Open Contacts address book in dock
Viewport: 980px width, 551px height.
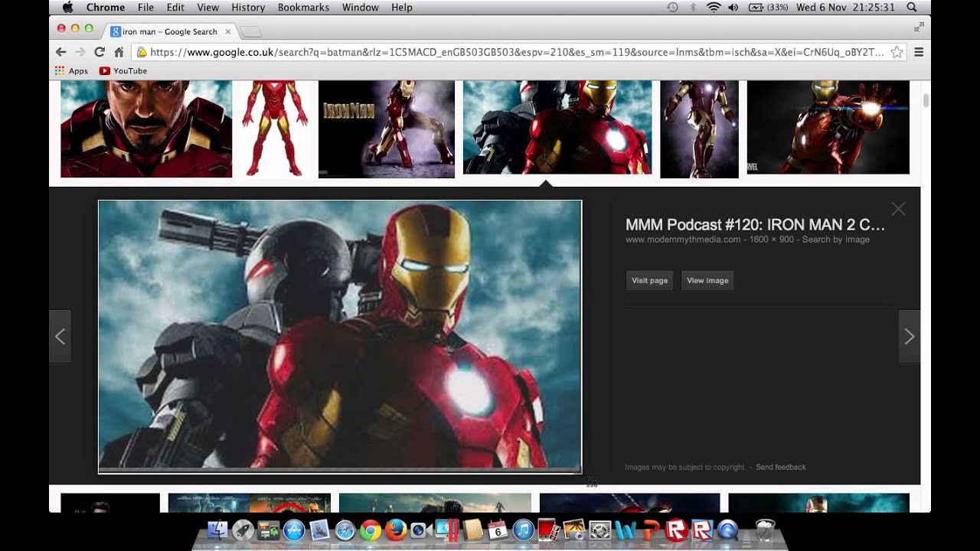[x=472, y=530]
